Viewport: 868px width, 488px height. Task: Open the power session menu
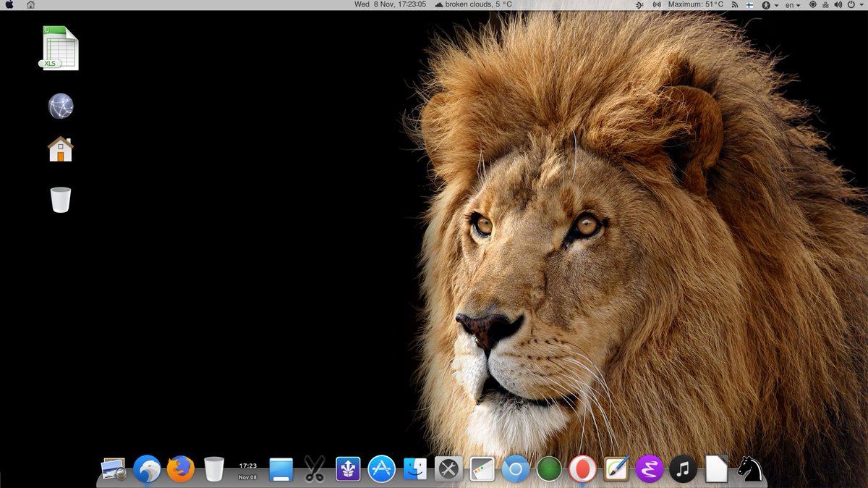pos(855,5)
